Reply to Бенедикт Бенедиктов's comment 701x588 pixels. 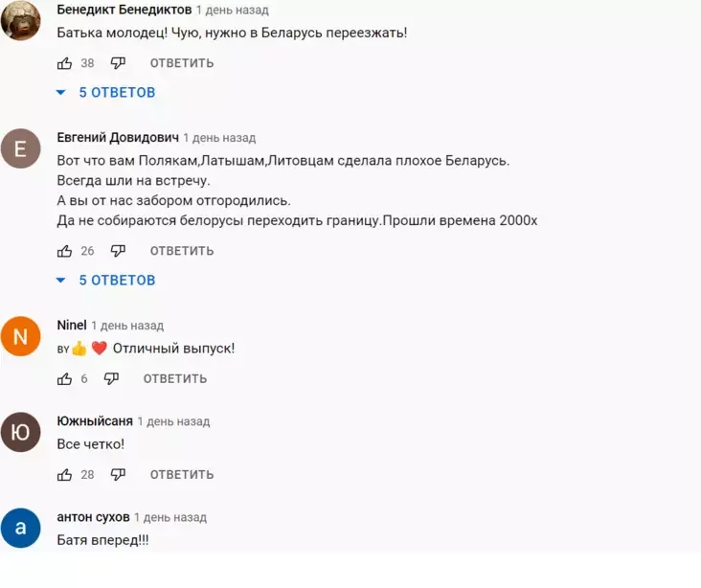(x=182, y=63)
